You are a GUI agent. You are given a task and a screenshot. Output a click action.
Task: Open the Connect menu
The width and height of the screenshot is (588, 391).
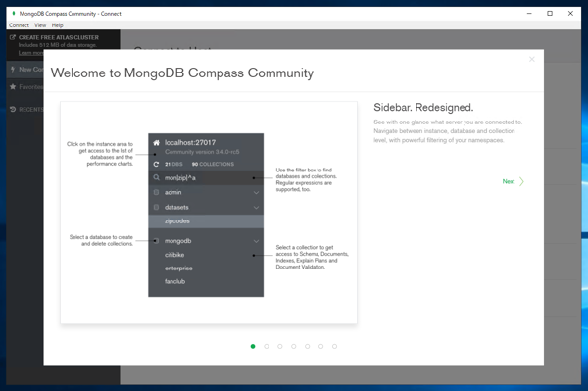19,25
